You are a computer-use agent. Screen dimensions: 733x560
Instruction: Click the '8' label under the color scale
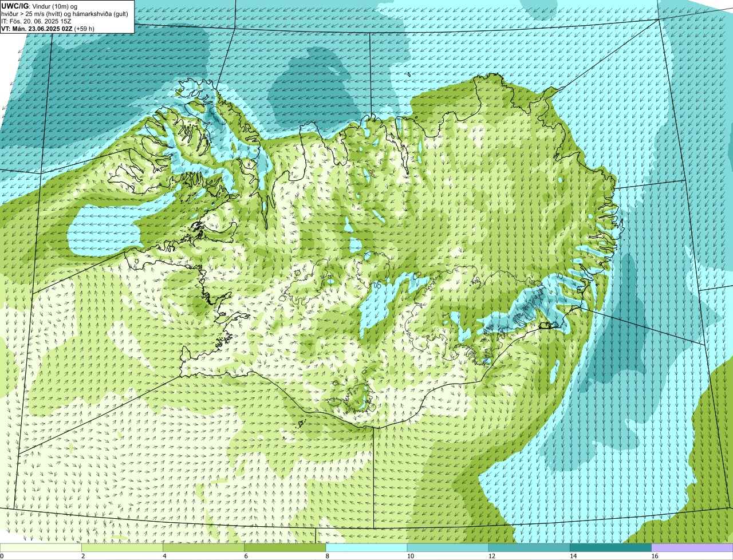click(x=327, y=556)
